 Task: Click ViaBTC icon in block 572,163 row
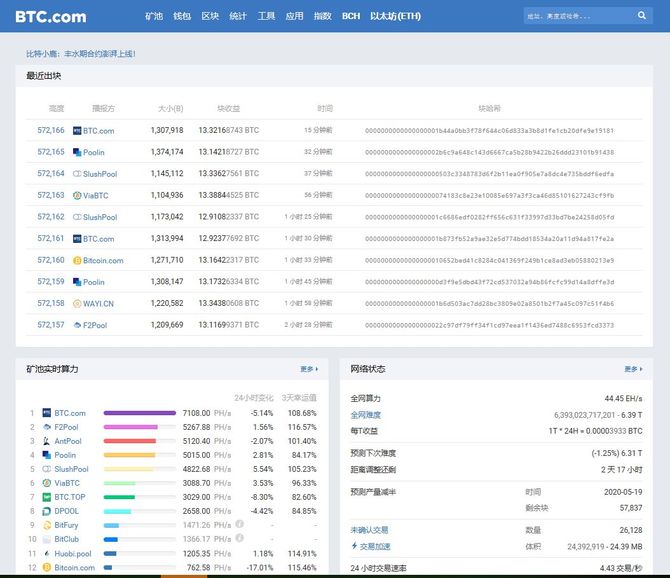point(77,196)
